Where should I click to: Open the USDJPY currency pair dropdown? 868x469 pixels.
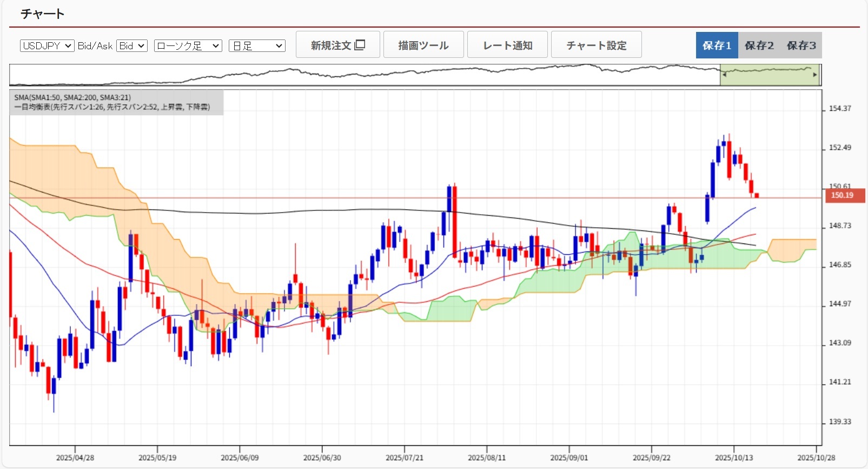tap(47, 46)
